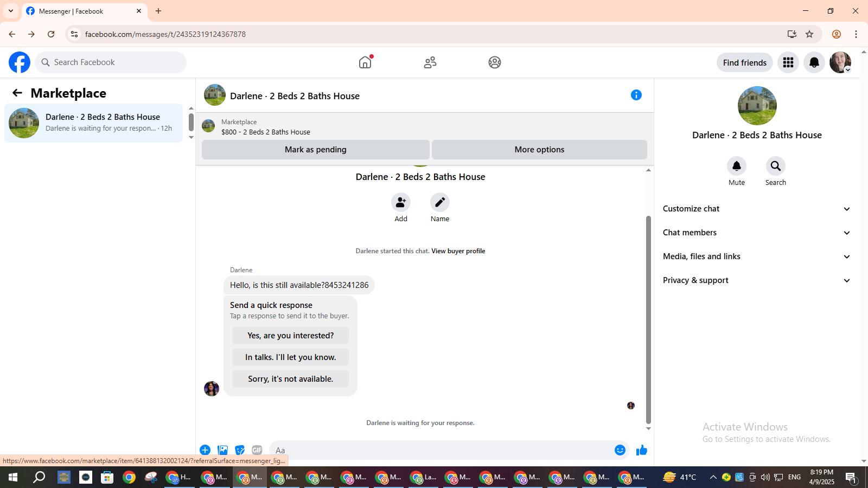868x488 pixels.
Task: Open conversation information icon
Action: [636, 95]
